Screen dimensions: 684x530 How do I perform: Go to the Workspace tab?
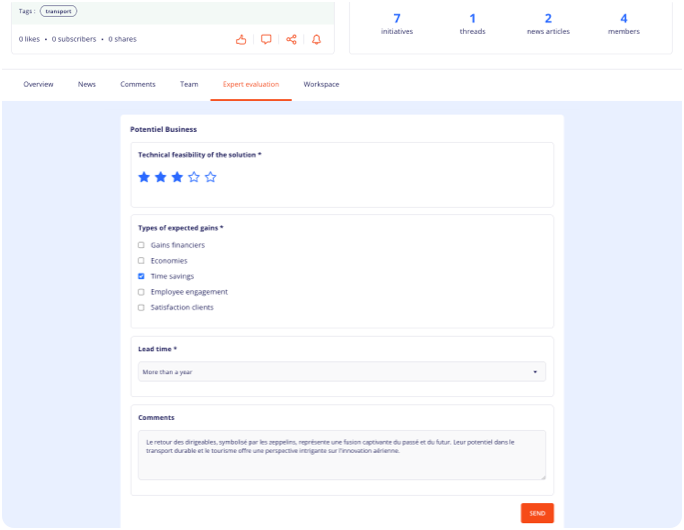(x=321, y=84)
